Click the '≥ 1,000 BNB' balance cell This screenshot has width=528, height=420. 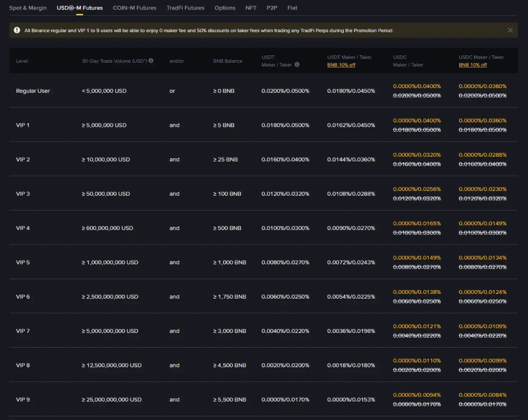pos(229,263)
